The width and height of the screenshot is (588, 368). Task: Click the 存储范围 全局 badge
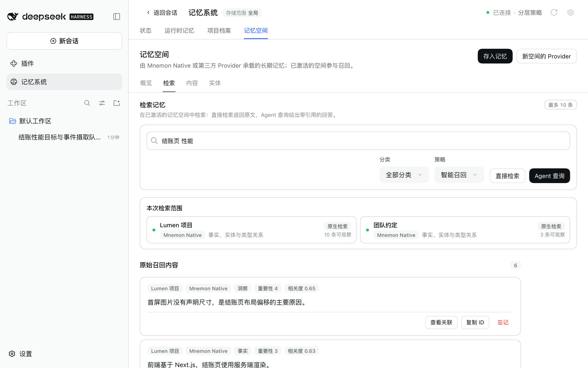click(x=242, y=13)
